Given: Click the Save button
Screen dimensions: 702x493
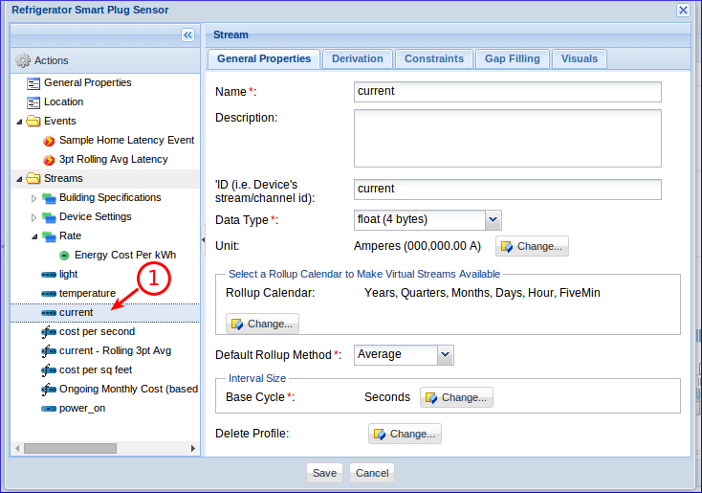Looking at the screenshot, I should pyautogui.click(x=324, y=473).
